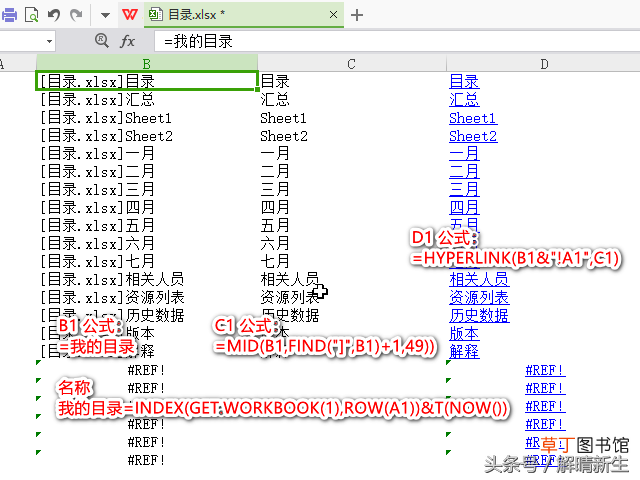Select column C header
This screenshot has width=640, height=480.
[x=352, y=64]
